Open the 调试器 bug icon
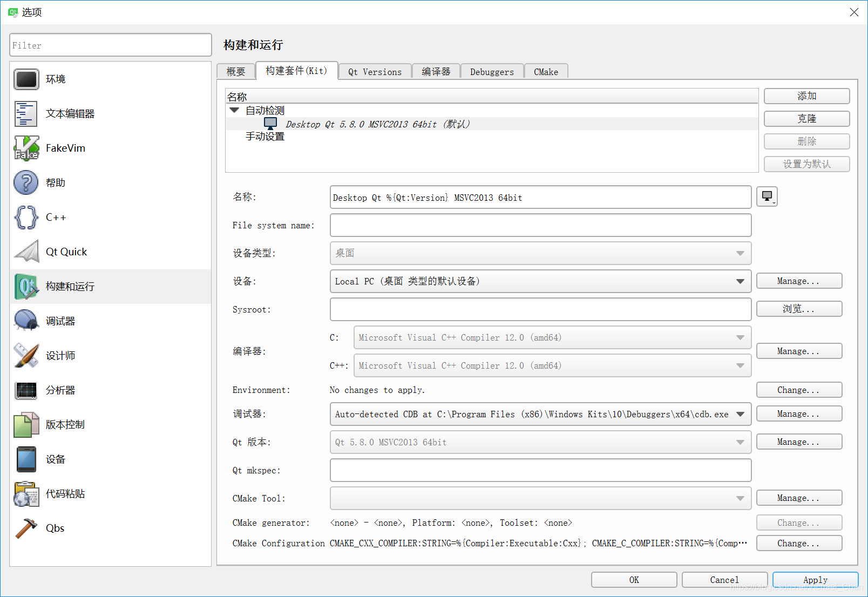The width and height of the screenshot is (868, 597). pos(26,321)
